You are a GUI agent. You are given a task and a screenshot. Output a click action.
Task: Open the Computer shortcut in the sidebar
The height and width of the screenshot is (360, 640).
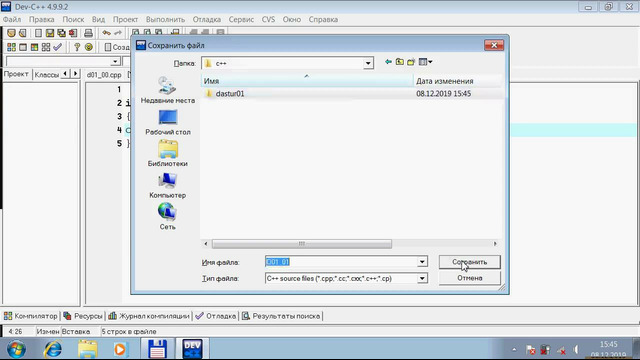(x=168, y=185)
